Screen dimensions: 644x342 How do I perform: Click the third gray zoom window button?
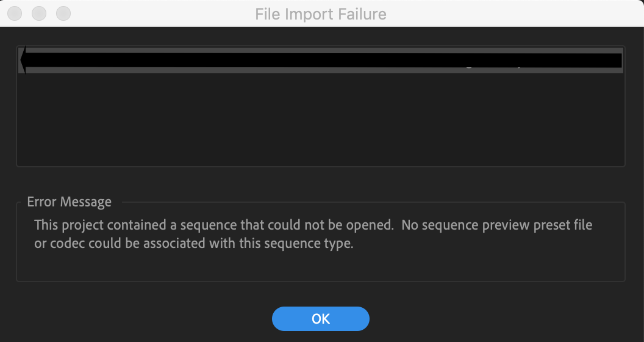(63, 13)
